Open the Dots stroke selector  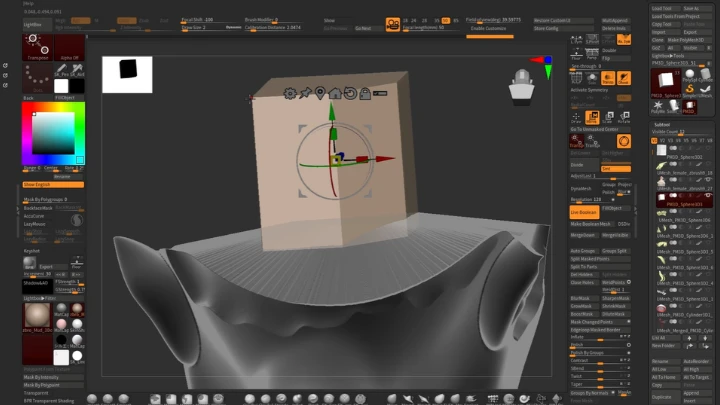tap(38, 78)
